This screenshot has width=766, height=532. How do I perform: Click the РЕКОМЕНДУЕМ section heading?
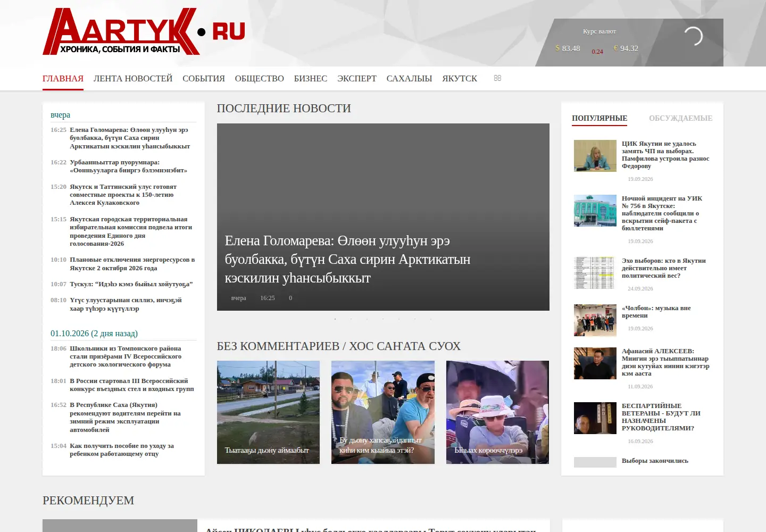click(88, 501)
